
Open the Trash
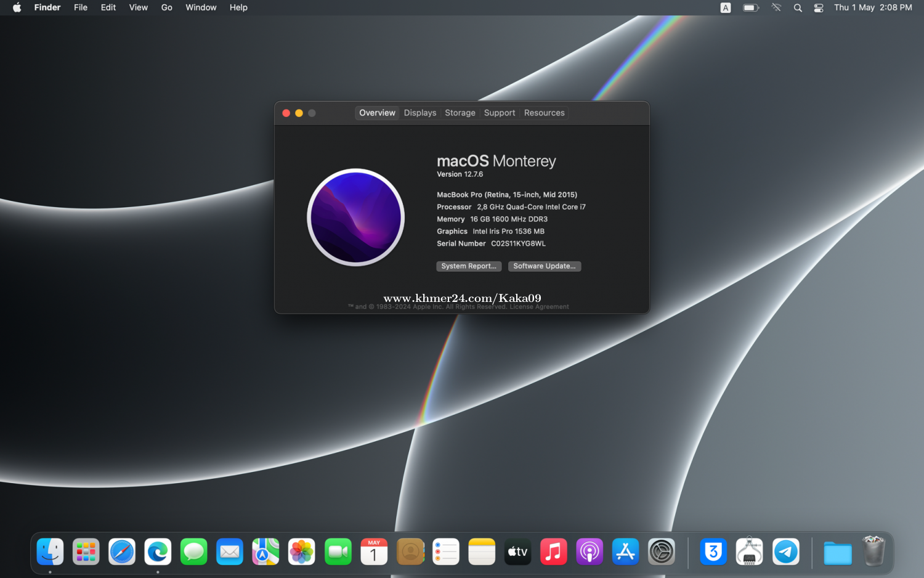point(873,551)
